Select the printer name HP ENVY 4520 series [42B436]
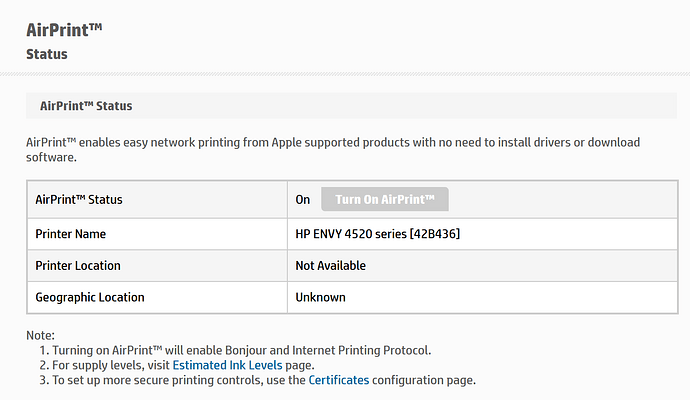690x400 pixels. 378,234
